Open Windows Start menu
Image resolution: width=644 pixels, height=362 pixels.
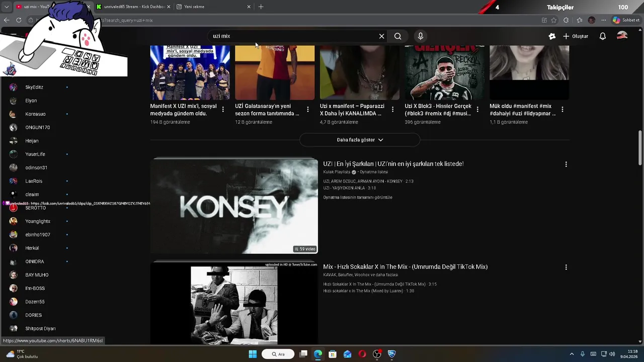pyautogui.click(x=253, y=354)
